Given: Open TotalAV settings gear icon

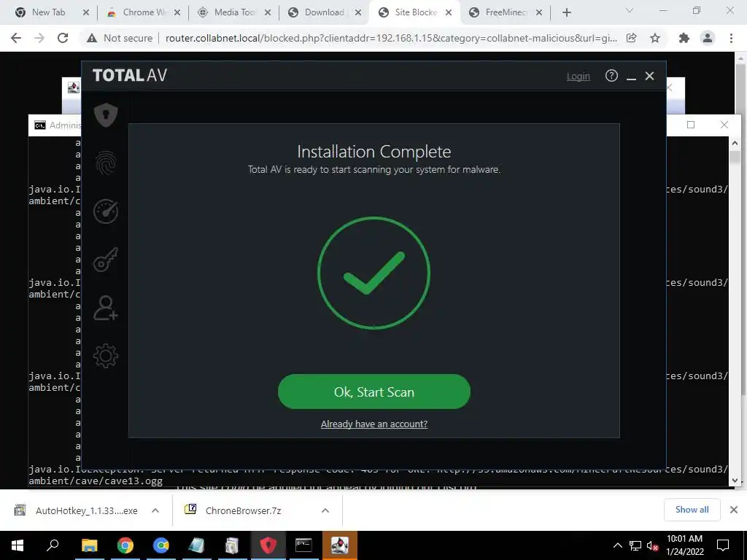Looking at the screenshot, I should (106, 356).
